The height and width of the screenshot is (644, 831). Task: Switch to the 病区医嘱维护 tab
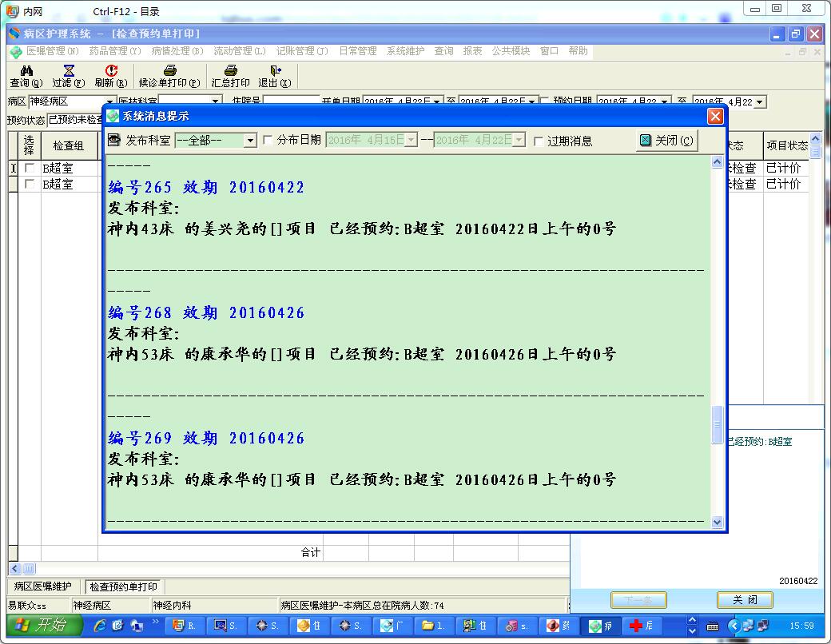click(x=43, y=586)
